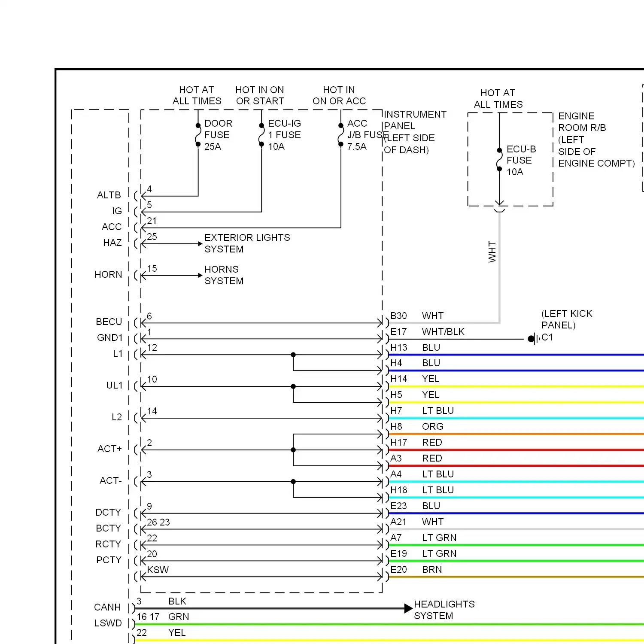Click the HORN pin label
The width and height of the screenshot is (644, 644).
coord(108,274)
